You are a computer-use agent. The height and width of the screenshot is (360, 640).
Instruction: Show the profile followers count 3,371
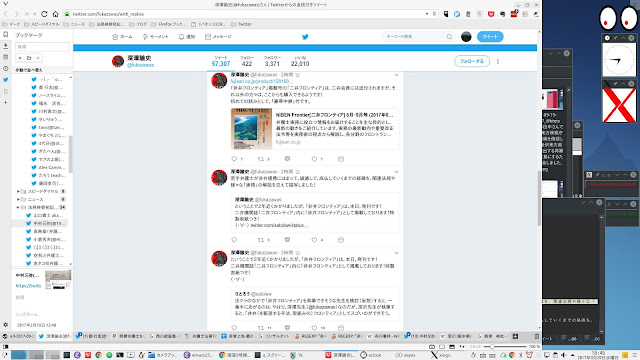(272, 61)
